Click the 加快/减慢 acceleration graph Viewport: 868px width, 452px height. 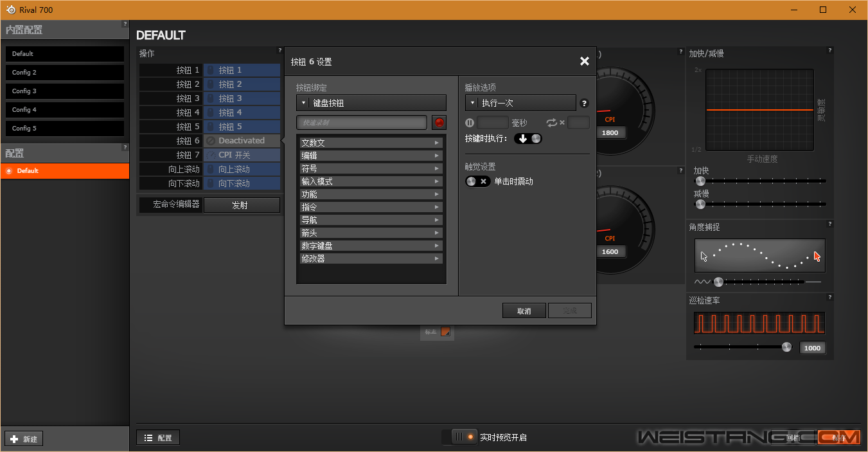[x=759, y=110]
